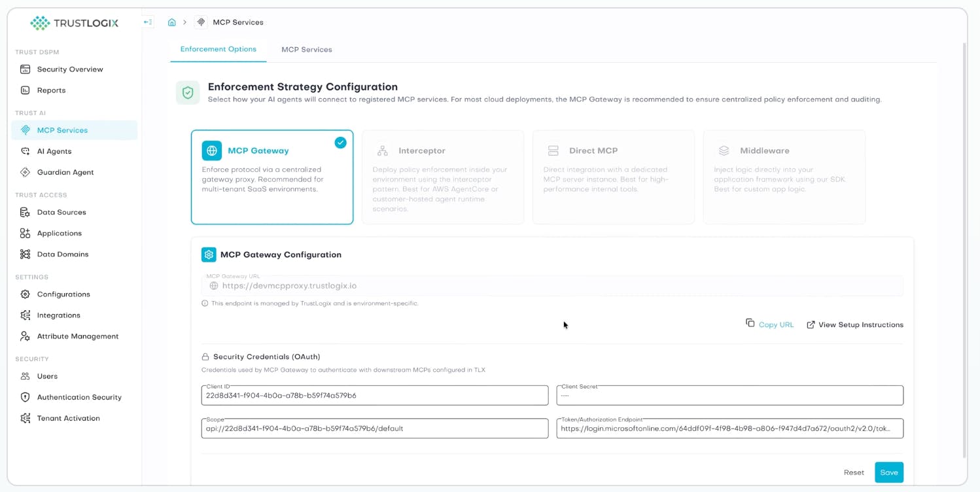Click the MCP Services sidebar icon
The width and height of the screenshot is (980, 492).
point(26,130)
